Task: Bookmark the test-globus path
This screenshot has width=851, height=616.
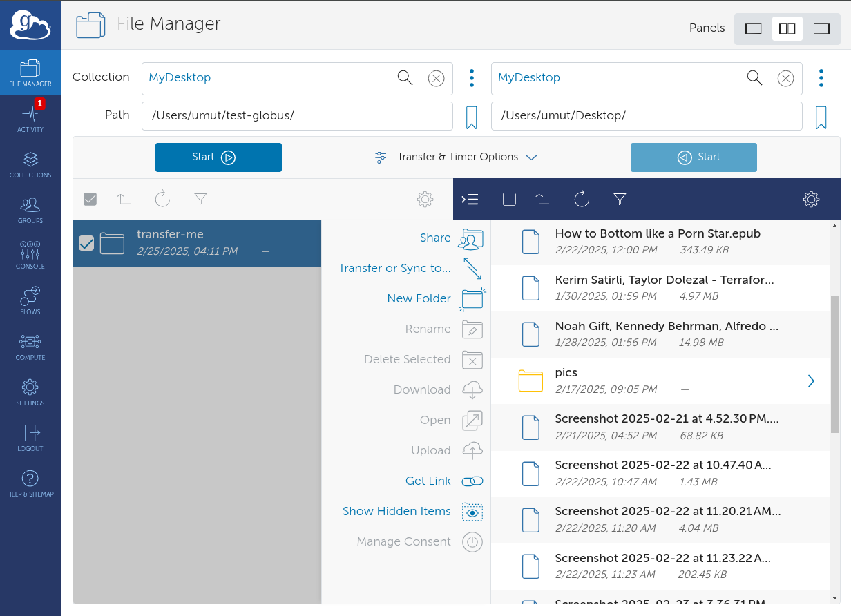Action: (472, 117)
